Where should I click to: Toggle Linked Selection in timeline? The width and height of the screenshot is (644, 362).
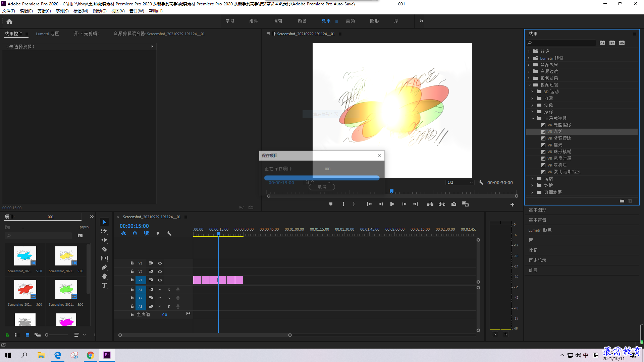[146, 233]
